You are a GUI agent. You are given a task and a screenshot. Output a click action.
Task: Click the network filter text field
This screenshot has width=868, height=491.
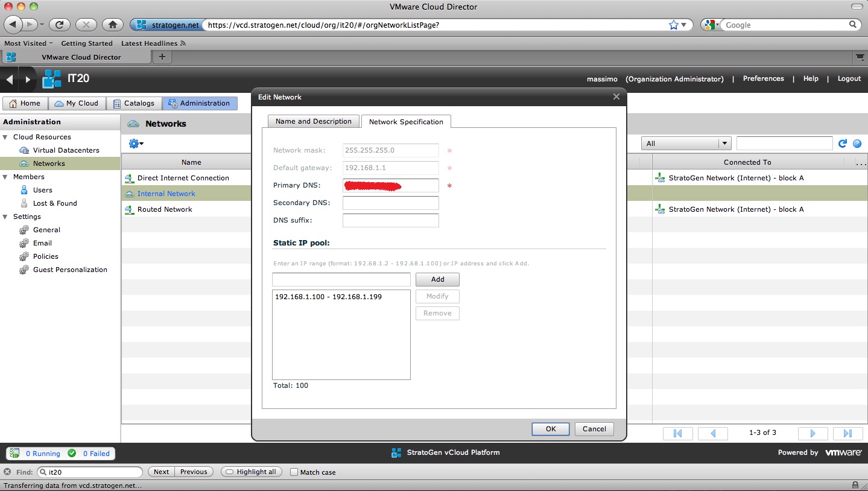(784, 144)
